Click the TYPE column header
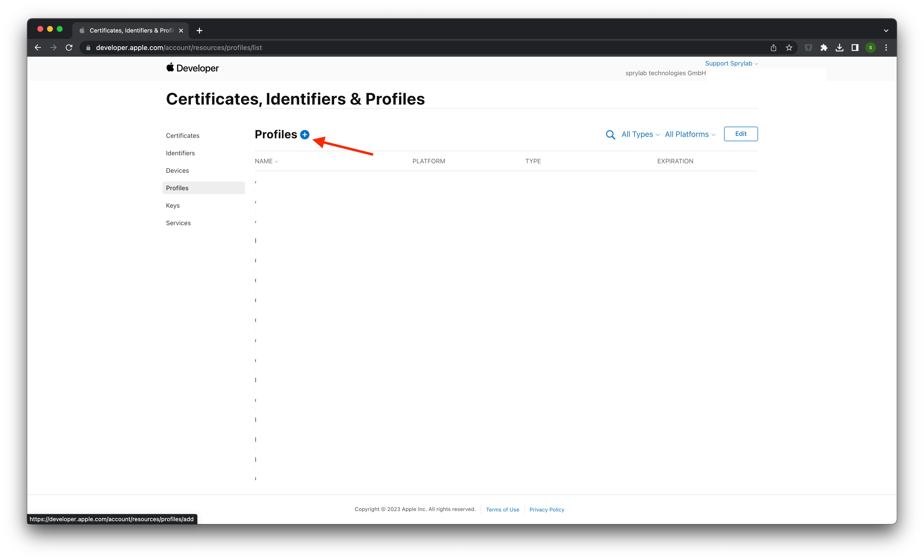924x560 pixels. coord(533,161)
